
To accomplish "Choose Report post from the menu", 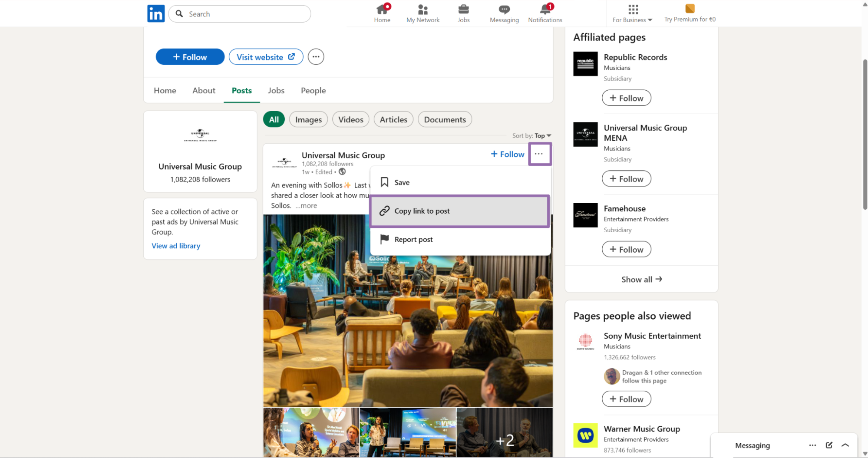I will (x=460, y=240).
